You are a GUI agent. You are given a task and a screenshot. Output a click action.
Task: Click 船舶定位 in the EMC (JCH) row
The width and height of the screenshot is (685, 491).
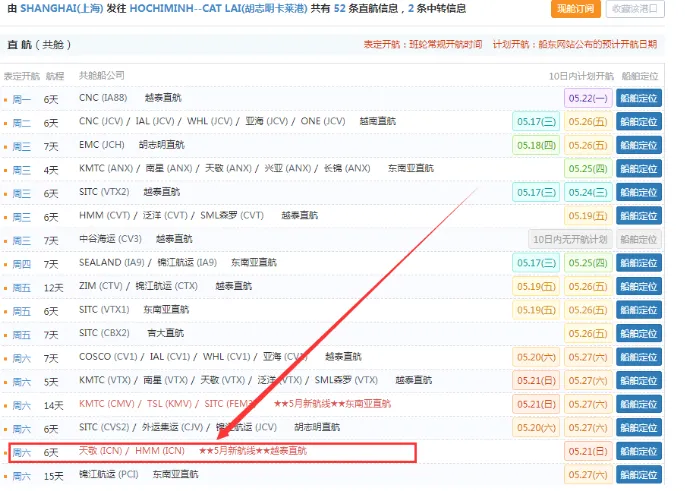coord(639,145)
